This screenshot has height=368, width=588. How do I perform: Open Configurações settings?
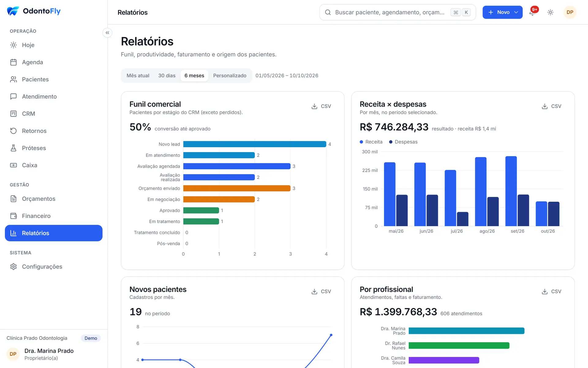click(54, 267)
